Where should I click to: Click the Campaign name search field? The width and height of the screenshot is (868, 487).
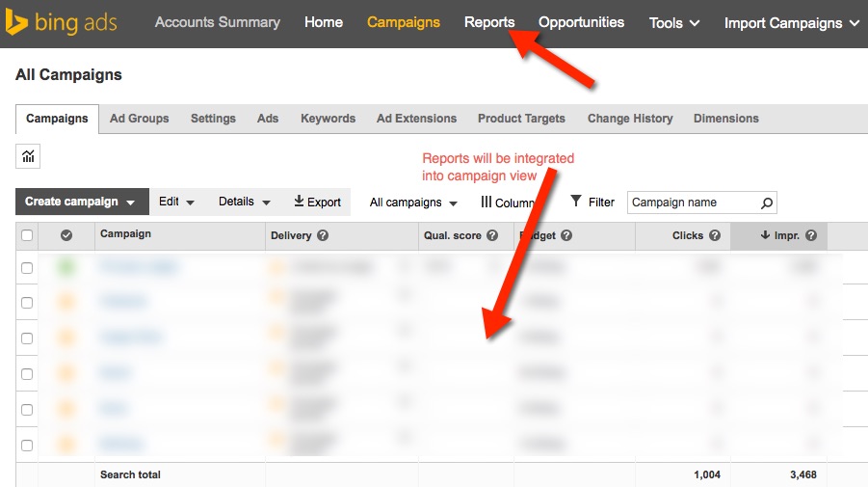(692, 203)
